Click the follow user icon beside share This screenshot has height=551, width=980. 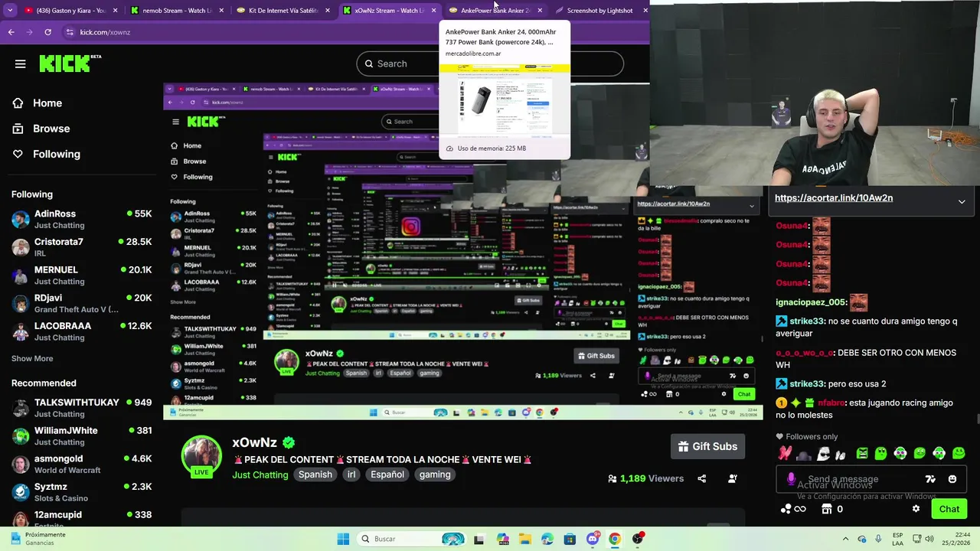733,478
